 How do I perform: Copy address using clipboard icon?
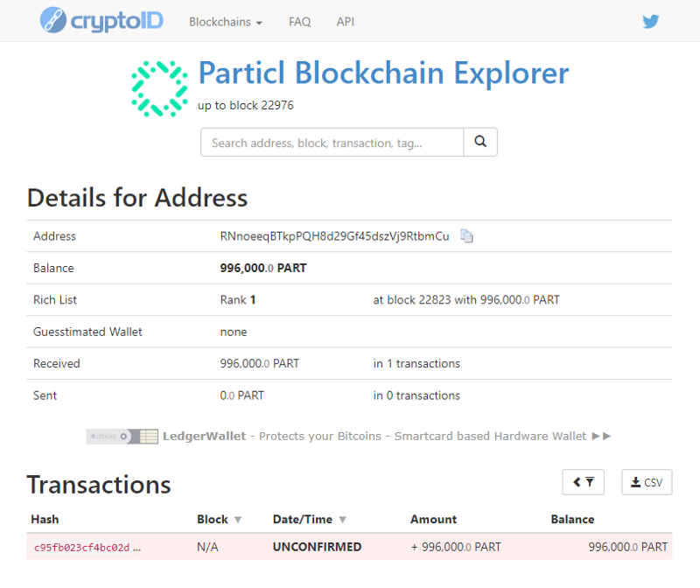(466, 235)
